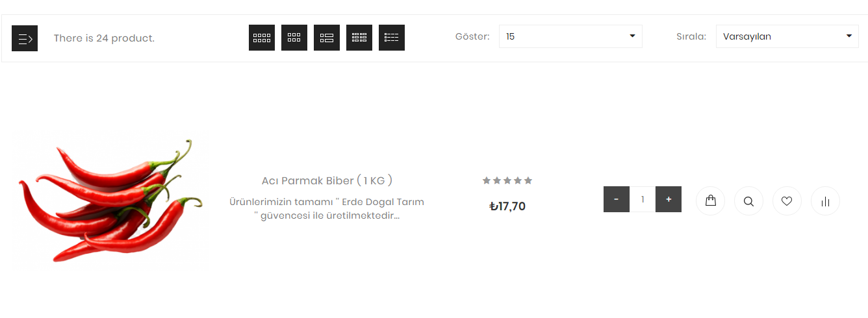Switch to four-column grid view
This screenshot has height=318, width=868.
tap(262, 38)
